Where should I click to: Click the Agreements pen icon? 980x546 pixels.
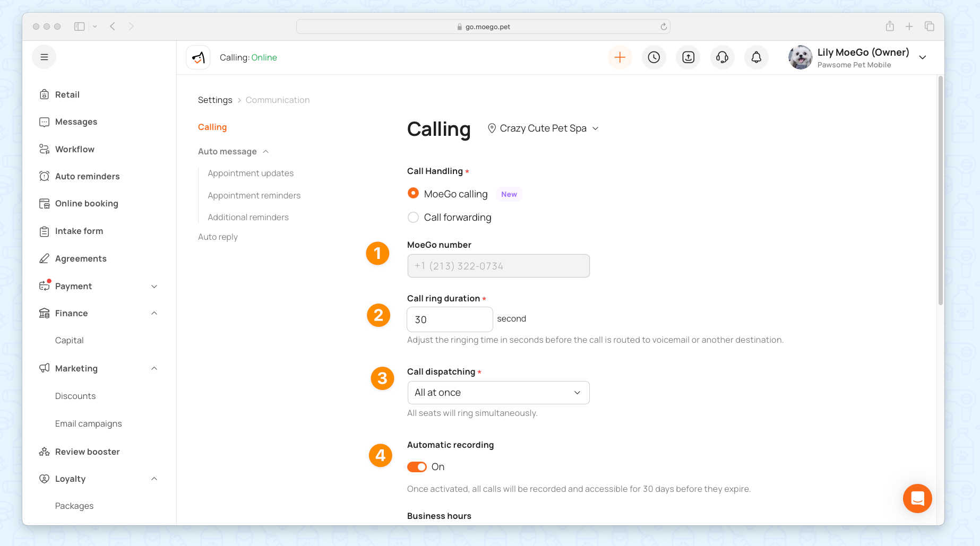point(45,258)
